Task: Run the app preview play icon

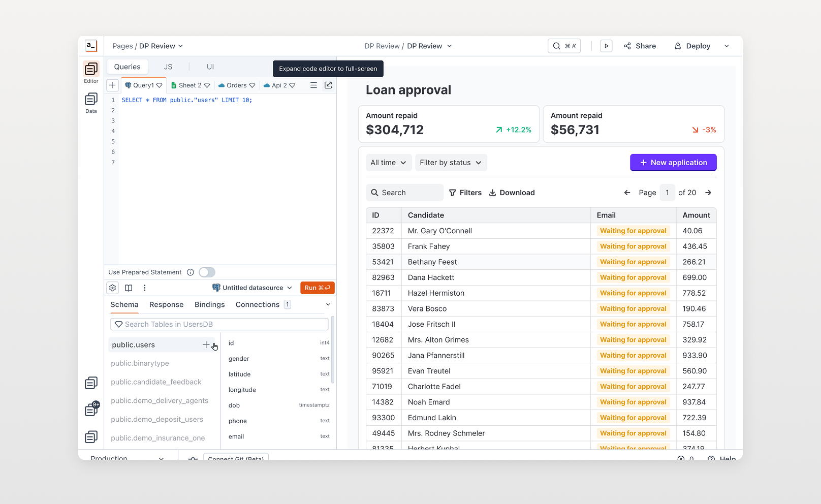Action: tap(606, 46)
